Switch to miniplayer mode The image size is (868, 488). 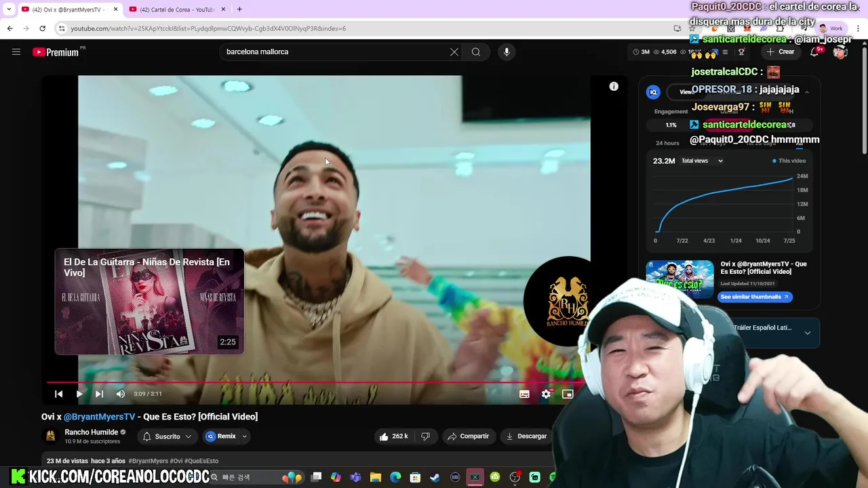click(x=568, y=394)
